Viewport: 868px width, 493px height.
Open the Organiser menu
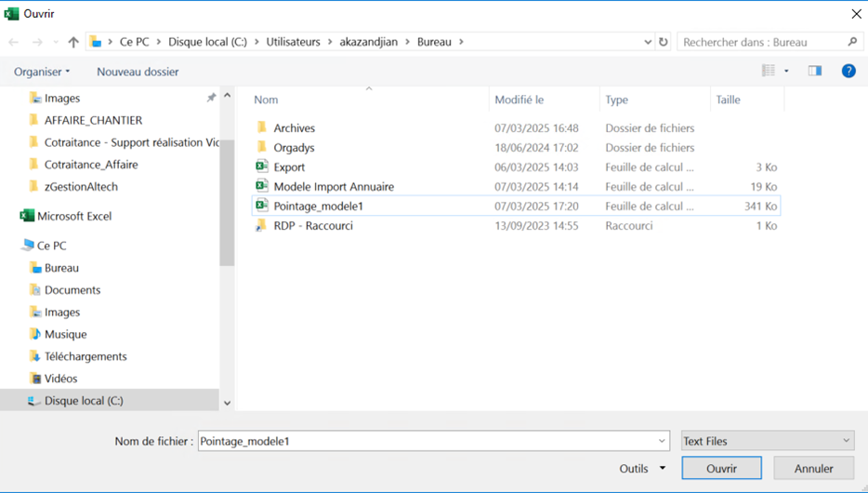pyautogui.click(x=42, y=72)
